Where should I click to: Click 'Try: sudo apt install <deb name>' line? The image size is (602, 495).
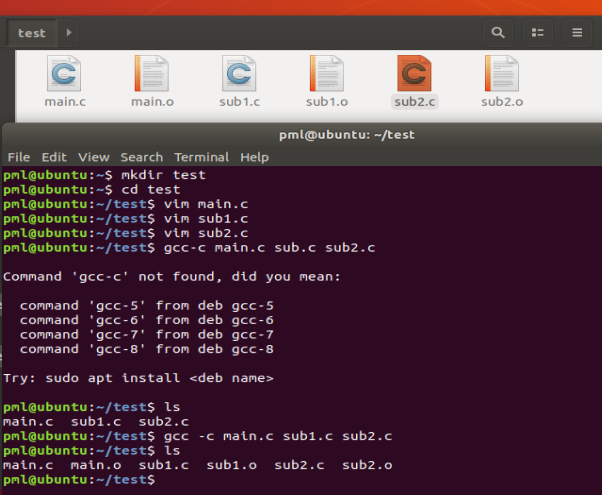(138, 378)
